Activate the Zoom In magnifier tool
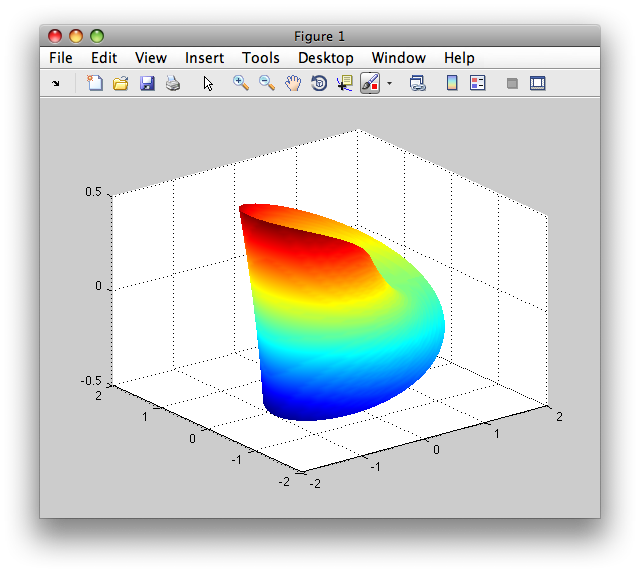The image size is (640, 573). pos(241,83)
